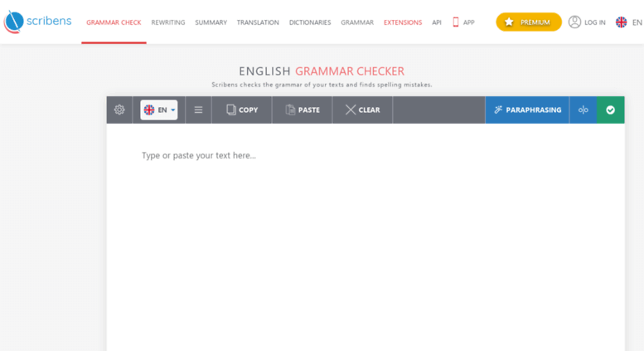Click the Paste button
The width and height of the screenshot is (644, 351).
click(303, 110)
